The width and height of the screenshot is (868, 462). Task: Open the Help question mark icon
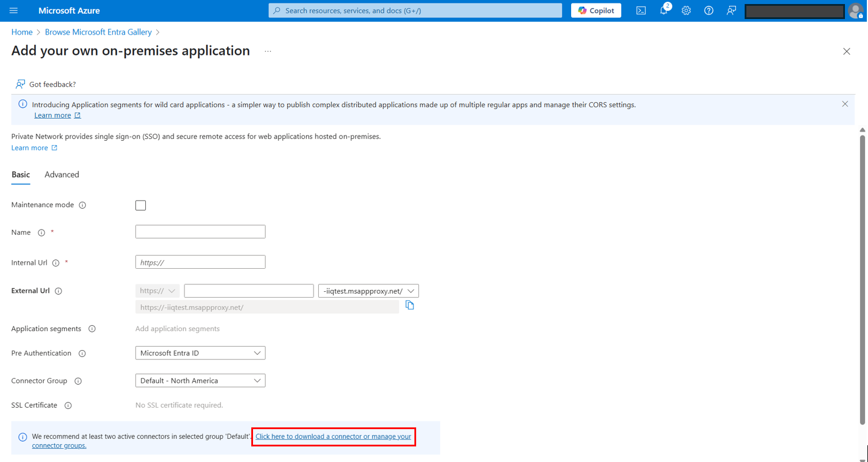tap(709, 10)
